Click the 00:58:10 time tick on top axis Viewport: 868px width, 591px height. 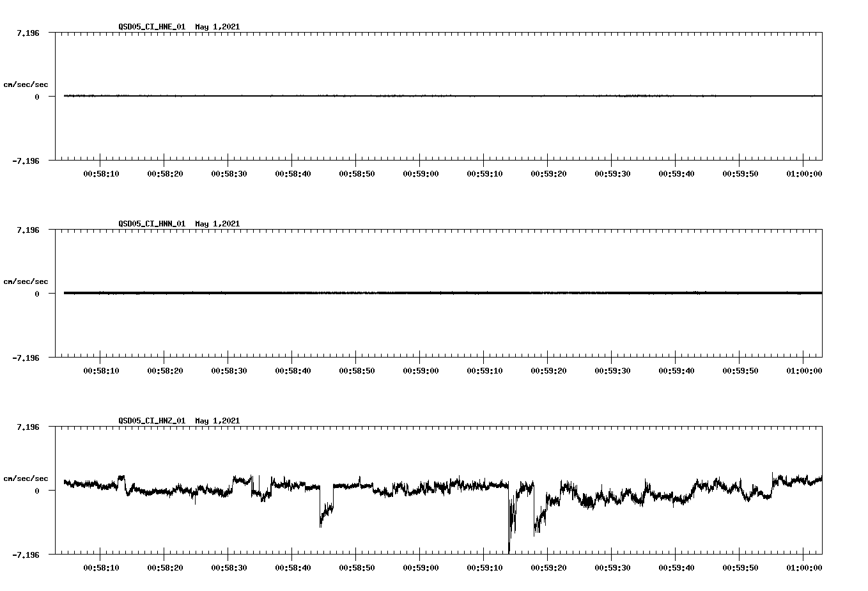(x=102, y=173)
